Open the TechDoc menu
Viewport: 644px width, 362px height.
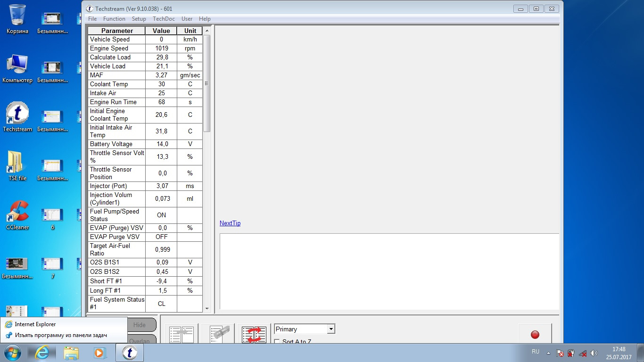point(164,19)
